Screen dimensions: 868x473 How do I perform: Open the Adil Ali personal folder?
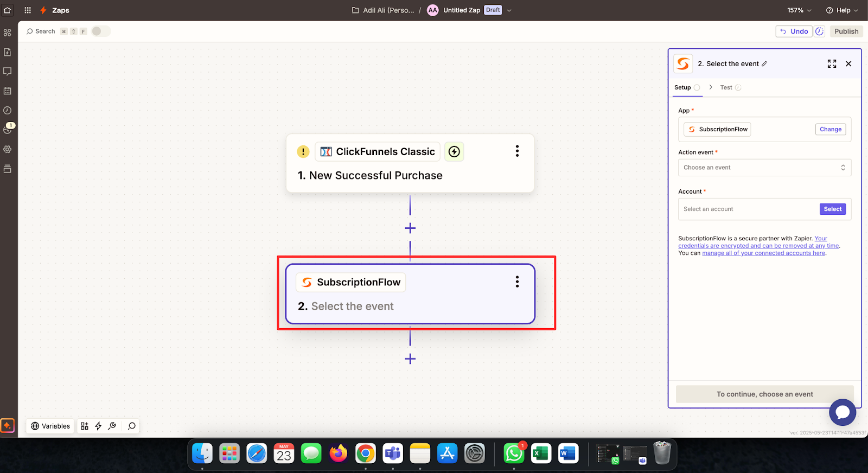pyautogui.click(x=383, y=10)
